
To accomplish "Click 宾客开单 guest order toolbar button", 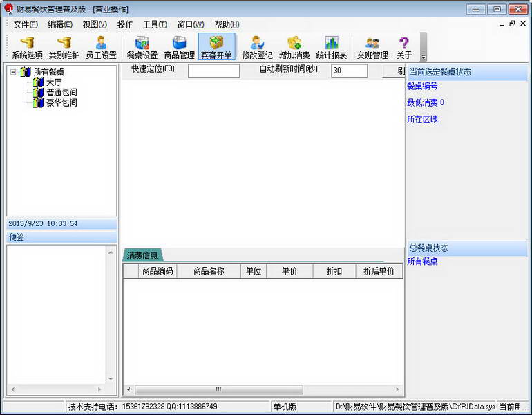I will tap(216, 47).
